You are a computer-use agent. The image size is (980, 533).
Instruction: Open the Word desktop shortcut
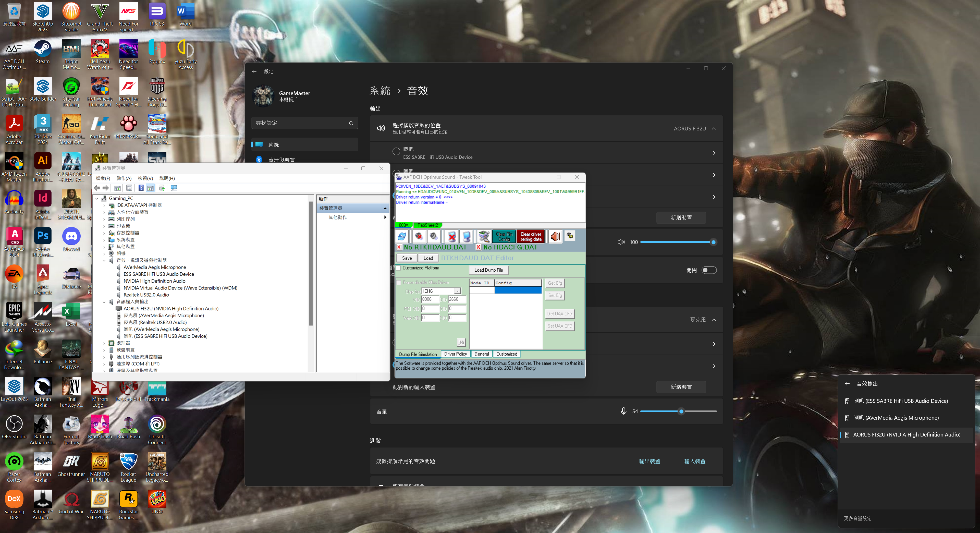[186, 15]
